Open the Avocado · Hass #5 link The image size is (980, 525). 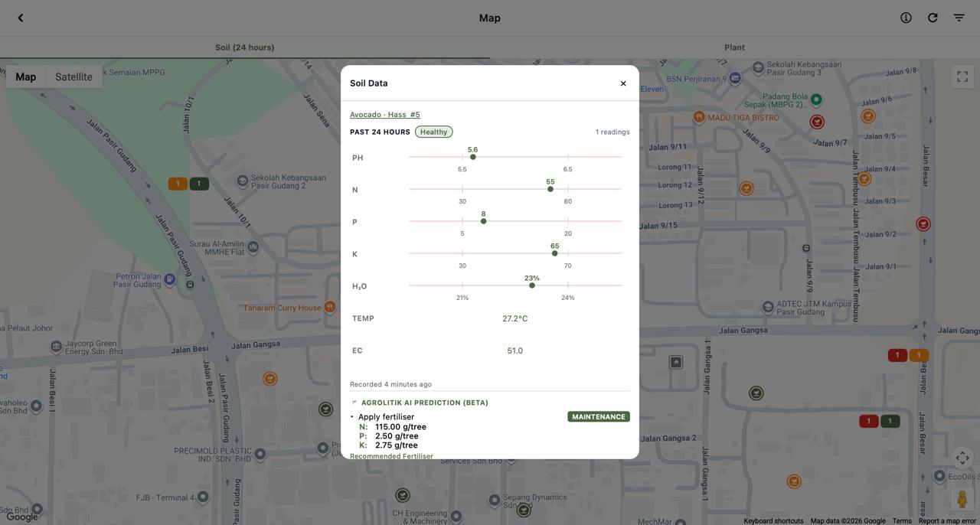pos(385,115)
